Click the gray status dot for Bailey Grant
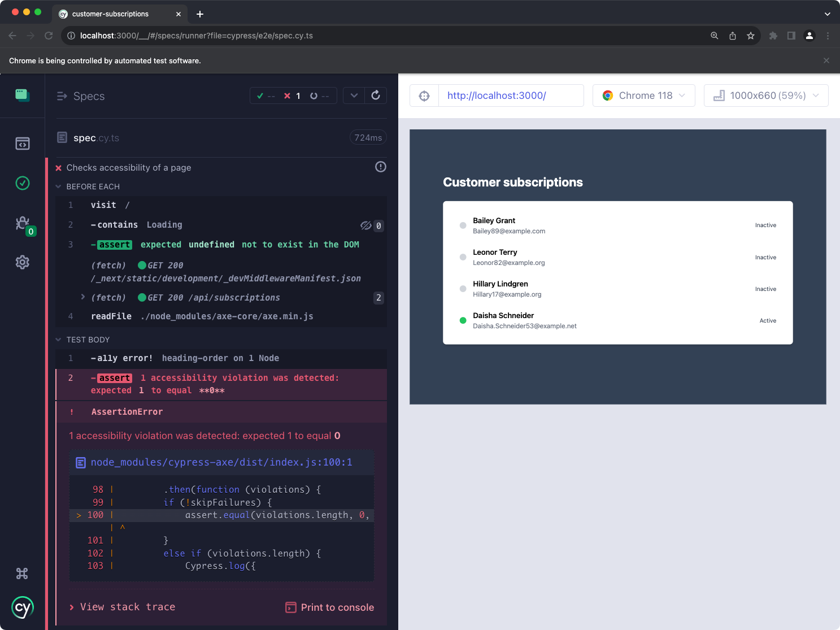This screenshot has height=630, width=840. (463, 225)
